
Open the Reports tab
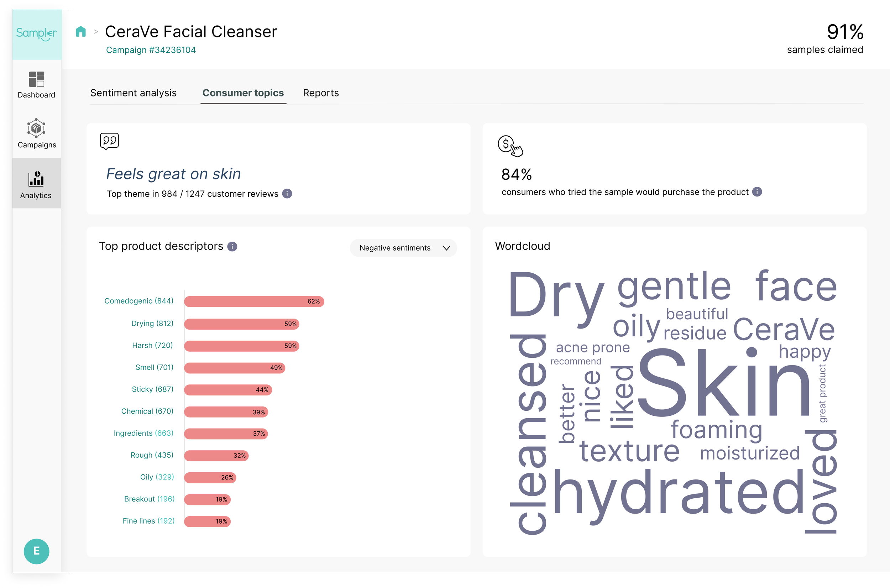321,93
